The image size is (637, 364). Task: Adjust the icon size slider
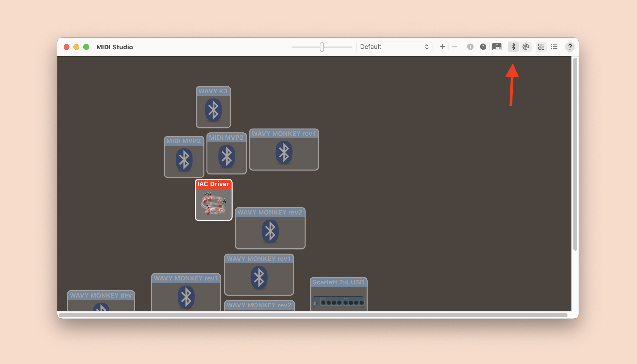click(322, 47)
